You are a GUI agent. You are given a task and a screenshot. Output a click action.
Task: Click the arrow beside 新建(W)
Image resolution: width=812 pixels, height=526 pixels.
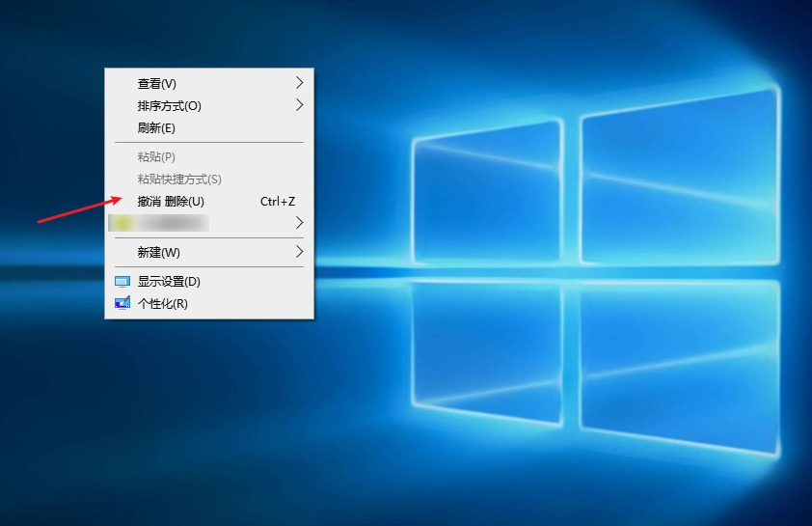[299, 252]
